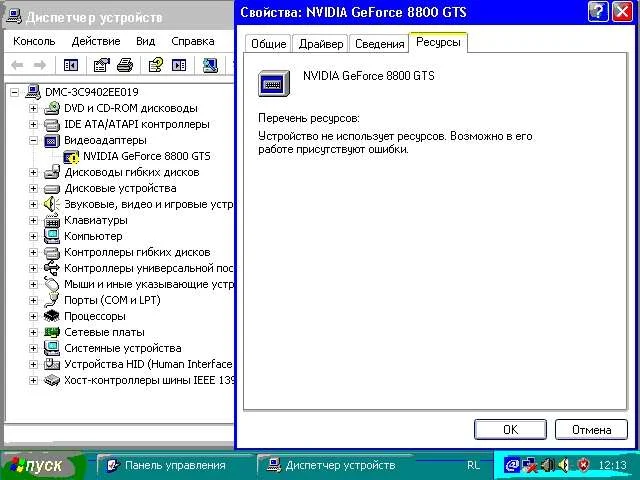Click the Сетевые платы network card icon
This screenshot has height=480, width=640.
(x=52, y=332)
